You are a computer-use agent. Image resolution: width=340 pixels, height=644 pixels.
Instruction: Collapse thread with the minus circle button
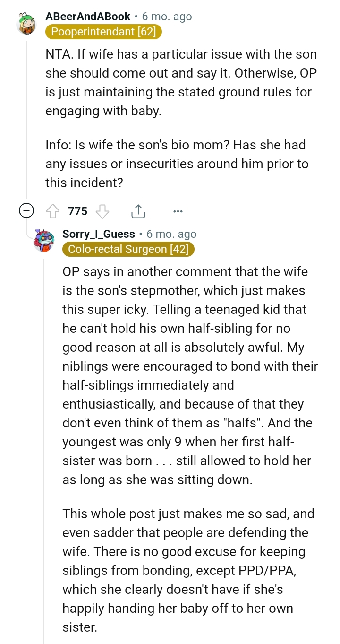click(26, 211)
